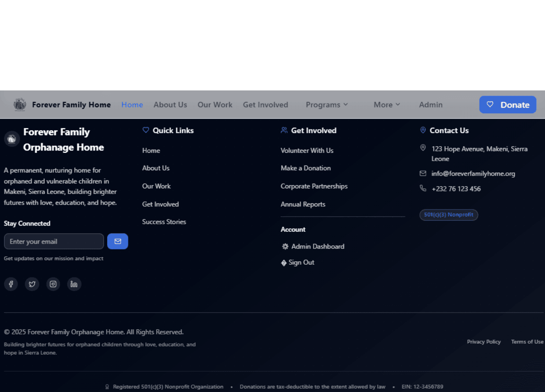The image size is (545, 392).
Task: Click the 501(c)(3) Nonprofit badge
Action: click(449, 215)
